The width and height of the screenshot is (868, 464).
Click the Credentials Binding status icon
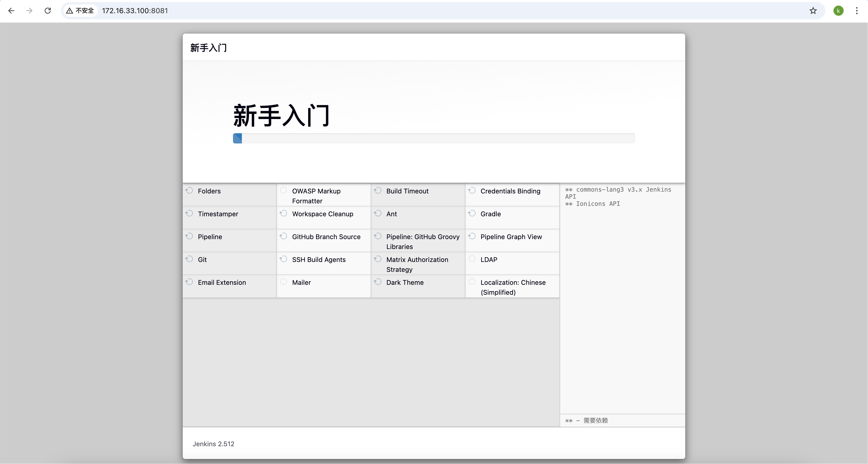point(472,190)
